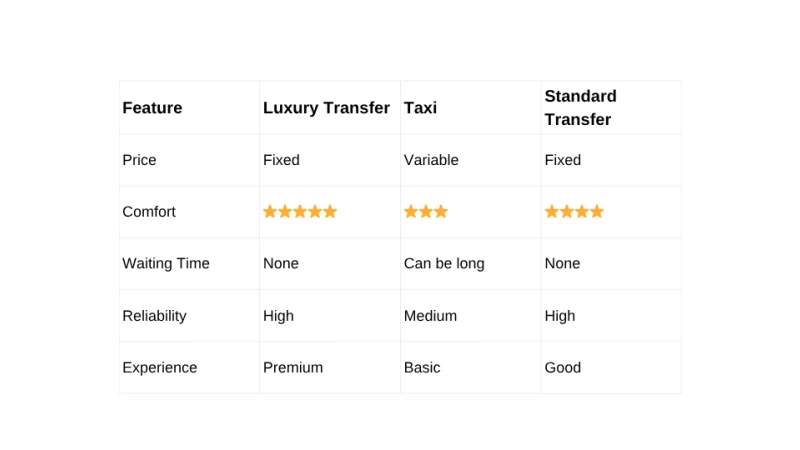Select the Experience row label
This screenshot has width=800, height=450.
coord(160,368)
